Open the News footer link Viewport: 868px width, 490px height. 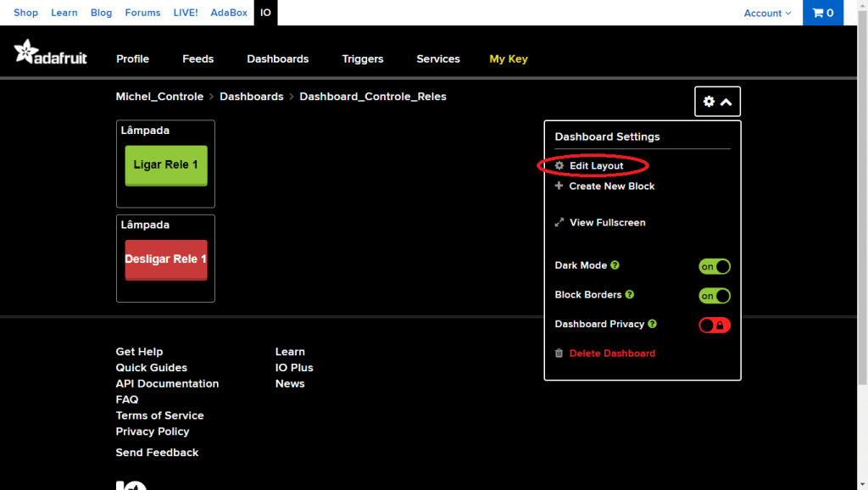pos(290,384)
